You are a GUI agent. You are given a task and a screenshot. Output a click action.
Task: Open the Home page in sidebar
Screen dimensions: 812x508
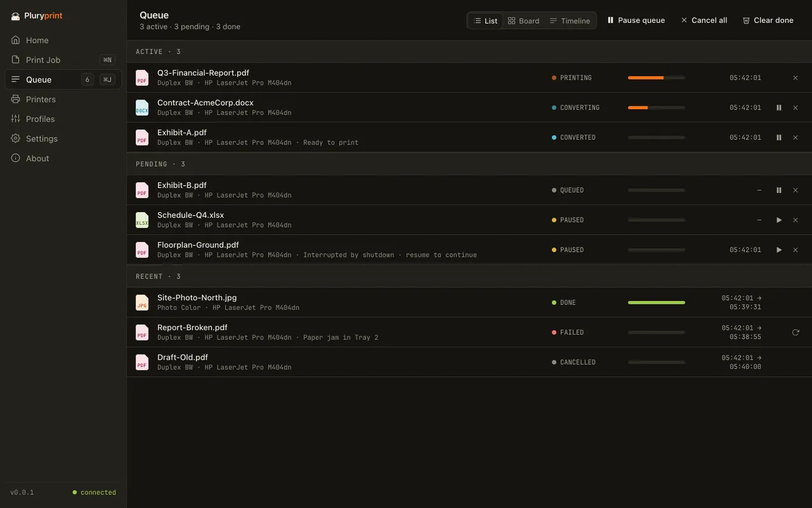[63, 40]
